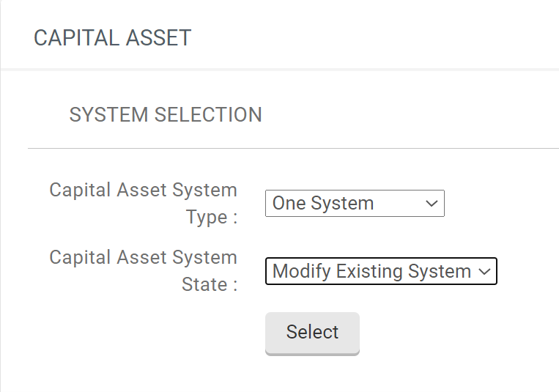This screenshot has height=392, width=559.
Task: Expand the system type combo box options
Action: [x=355, y=203]
